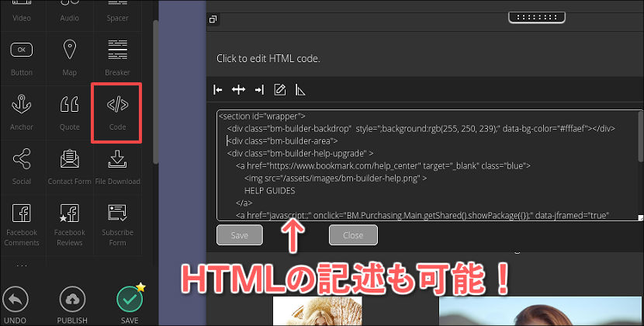644x326 pixels.
Task: Add Facebook Comments module
Action: pyautogui.click(x=22, y=225)
